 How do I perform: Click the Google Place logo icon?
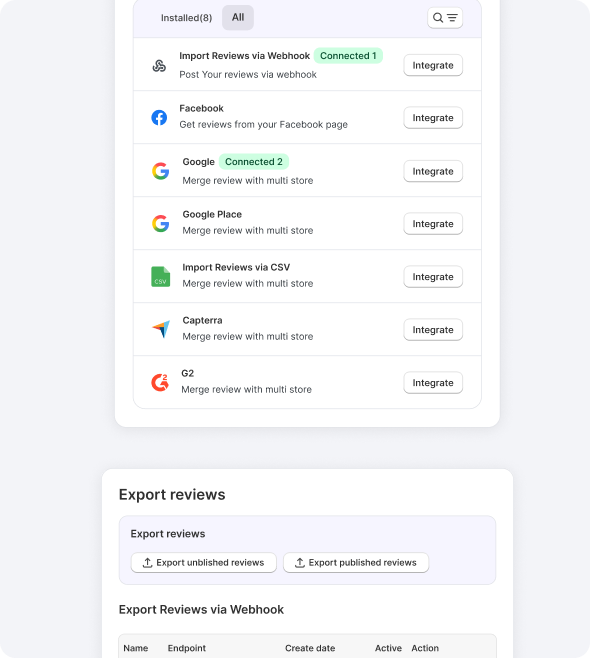(x=160, y=224)
